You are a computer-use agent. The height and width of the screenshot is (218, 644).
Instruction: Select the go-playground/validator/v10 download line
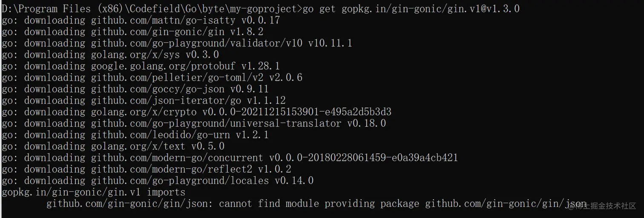click(x=177, y=43)
